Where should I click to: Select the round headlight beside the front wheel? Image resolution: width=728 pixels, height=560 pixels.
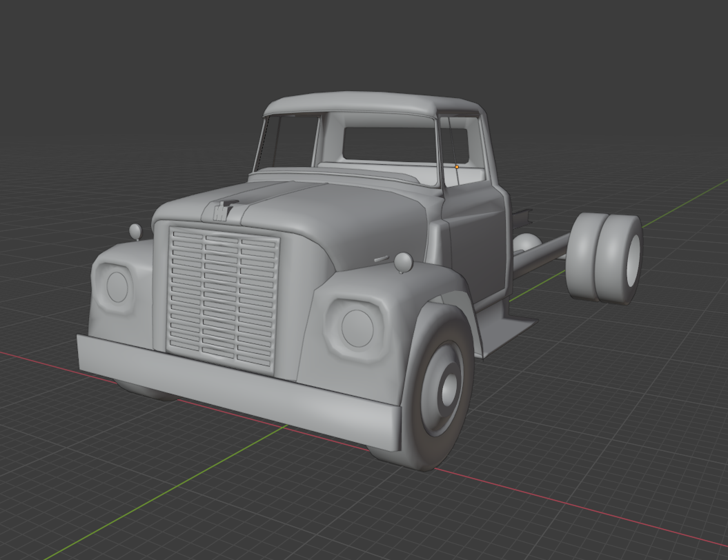(x=357, y=328)
